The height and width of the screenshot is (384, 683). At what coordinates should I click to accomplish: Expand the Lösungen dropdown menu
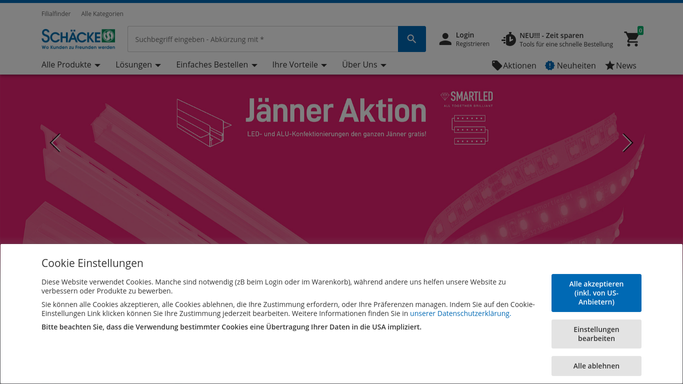pyautogui.click(x=138, y=65)
